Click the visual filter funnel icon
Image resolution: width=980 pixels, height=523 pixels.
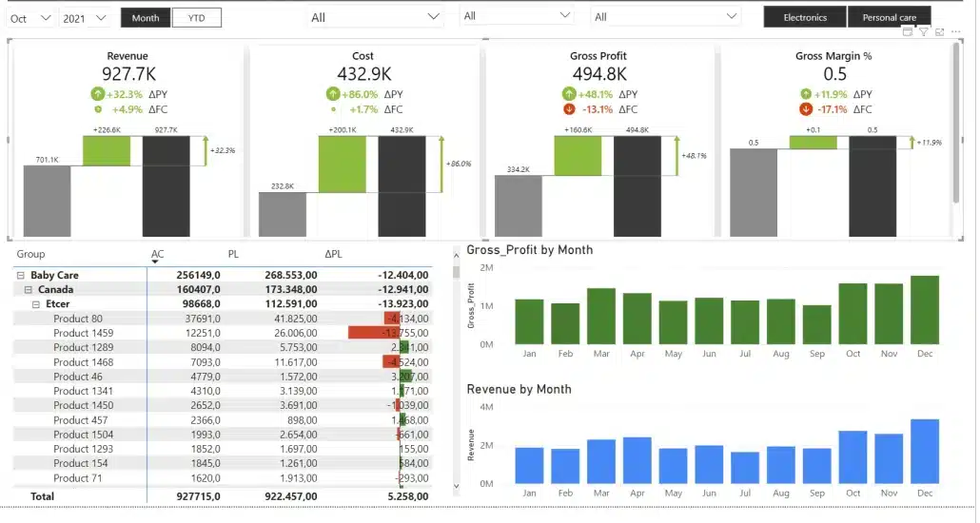pyautogui.click(x=923, y=32)
